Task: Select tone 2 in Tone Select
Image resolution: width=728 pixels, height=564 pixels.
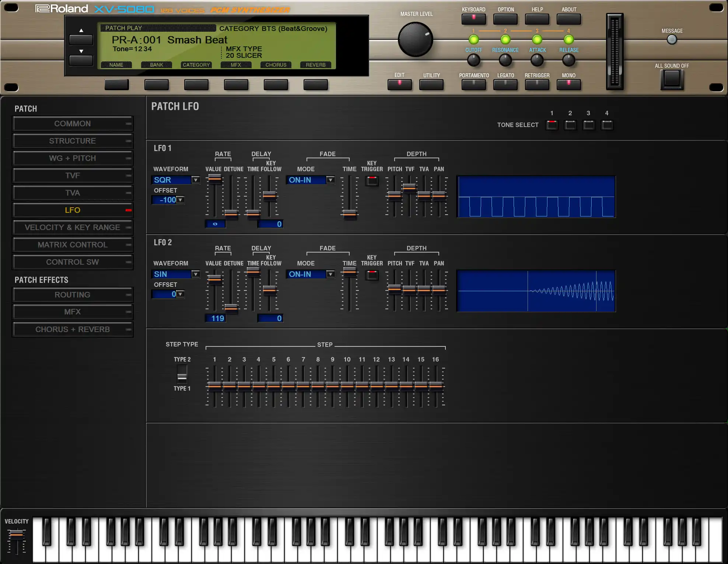Action: [x=570, y=125]
